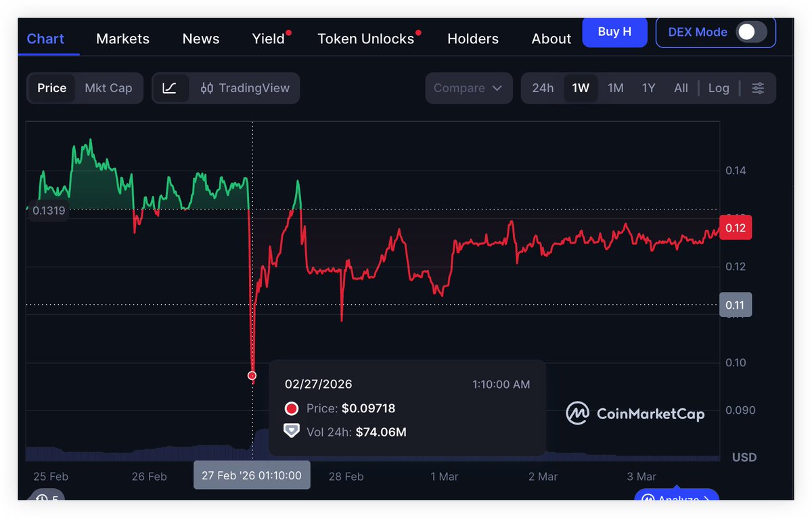
Task: Open the Holders tab
Action: coord(473,39)
